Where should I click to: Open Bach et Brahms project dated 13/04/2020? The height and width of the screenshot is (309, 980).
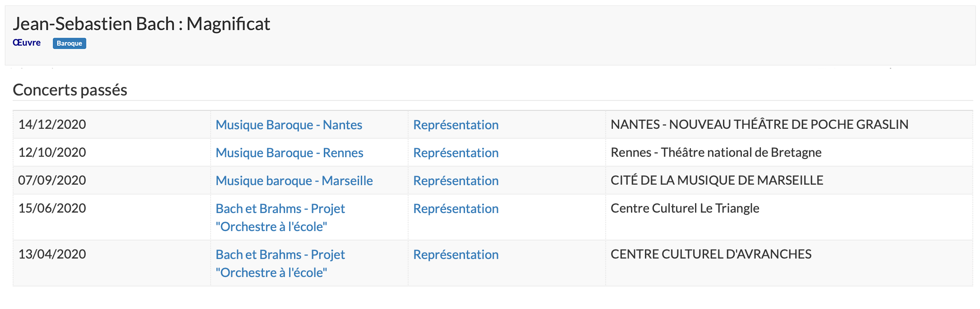[280, 264]
